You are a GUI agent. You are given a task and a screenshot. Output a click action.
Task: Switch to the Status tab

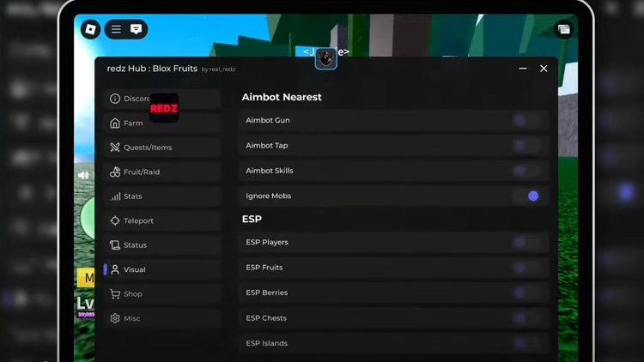pyautogui.click(x=162, y=245)
